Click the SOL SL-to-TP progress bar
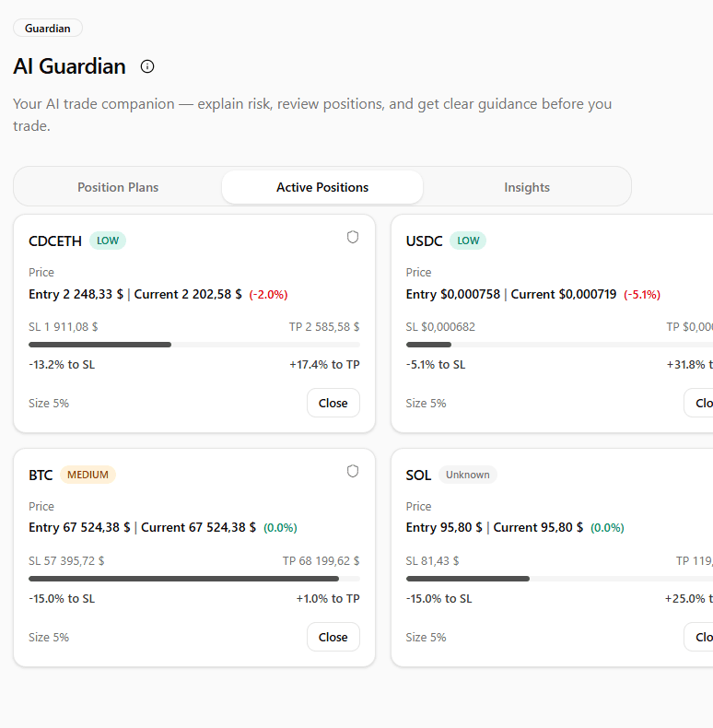Image resolution: width=713 pixels, height=728 pixels. pyautogui.click(x=559, y=579)
